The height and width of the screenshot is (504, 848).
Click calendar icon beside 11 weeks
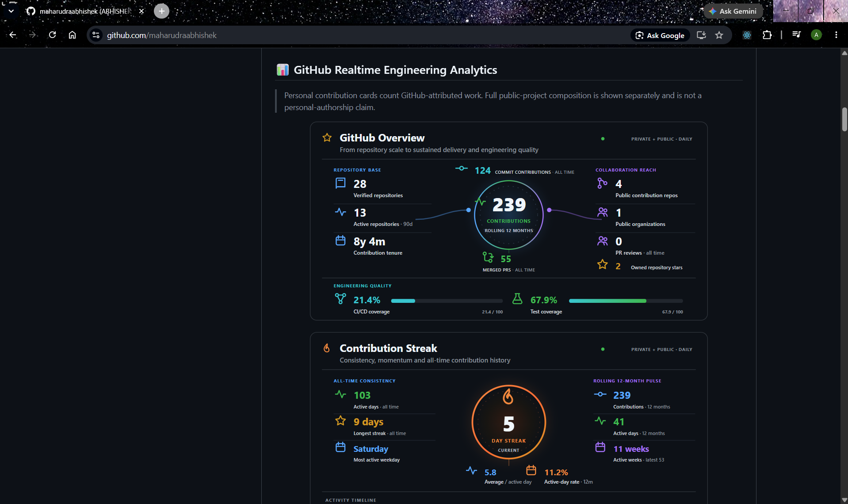point(600,447)
